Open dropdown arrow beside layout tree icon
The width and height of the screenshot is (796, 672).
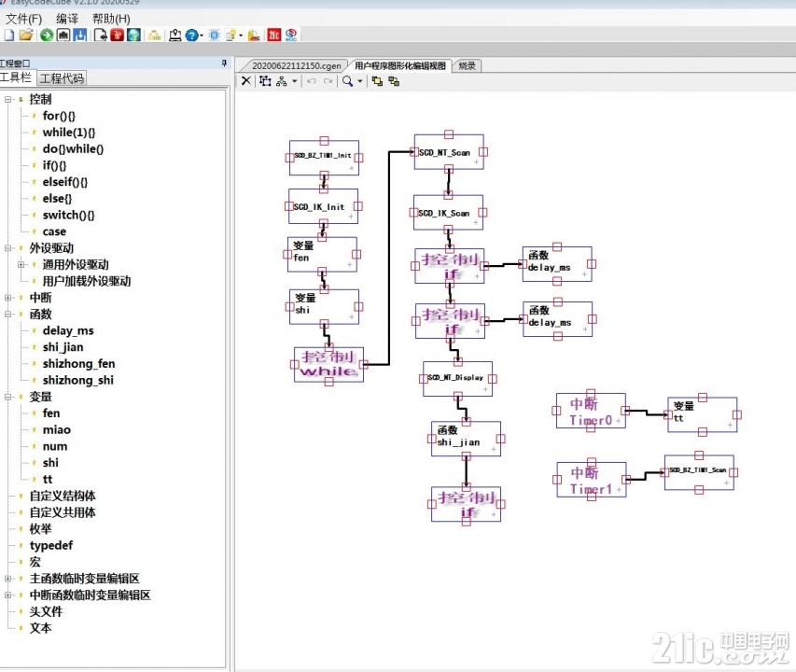(x=294, y=80)
